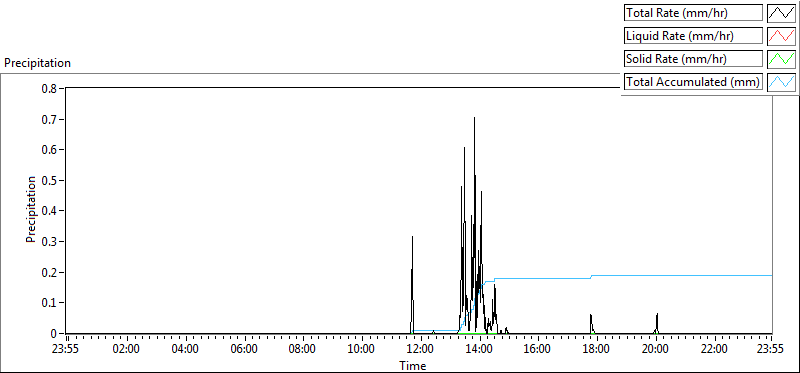
Task: Click the 02:00 time axis label
Action: tap(126, 350)
